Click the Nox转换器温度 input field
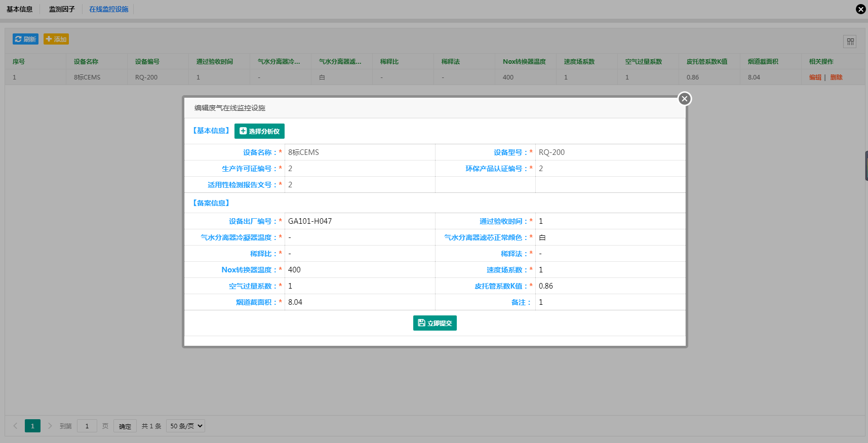This screenshot has width=868, height=443. coord(360,270)
